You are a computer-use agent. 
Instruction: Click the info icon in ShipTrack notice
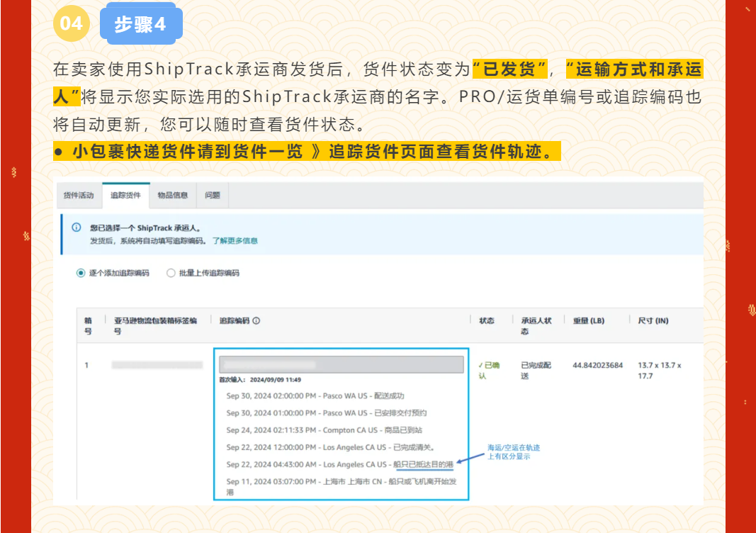click(x=77, y=228)
